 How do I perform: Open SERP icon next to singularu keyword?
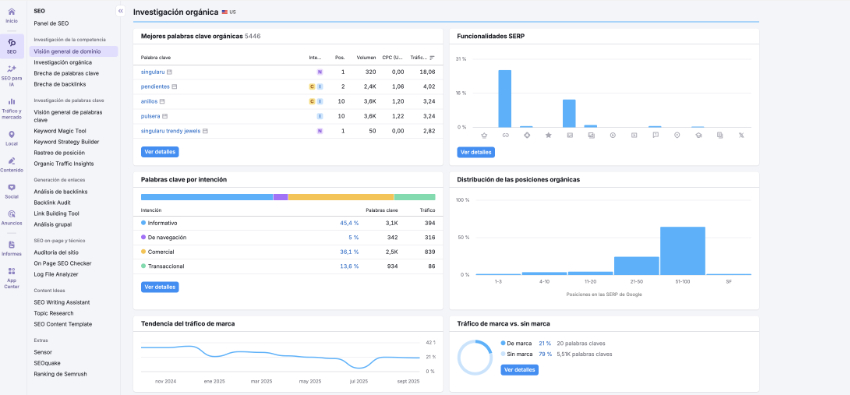[x=169, y=72]
